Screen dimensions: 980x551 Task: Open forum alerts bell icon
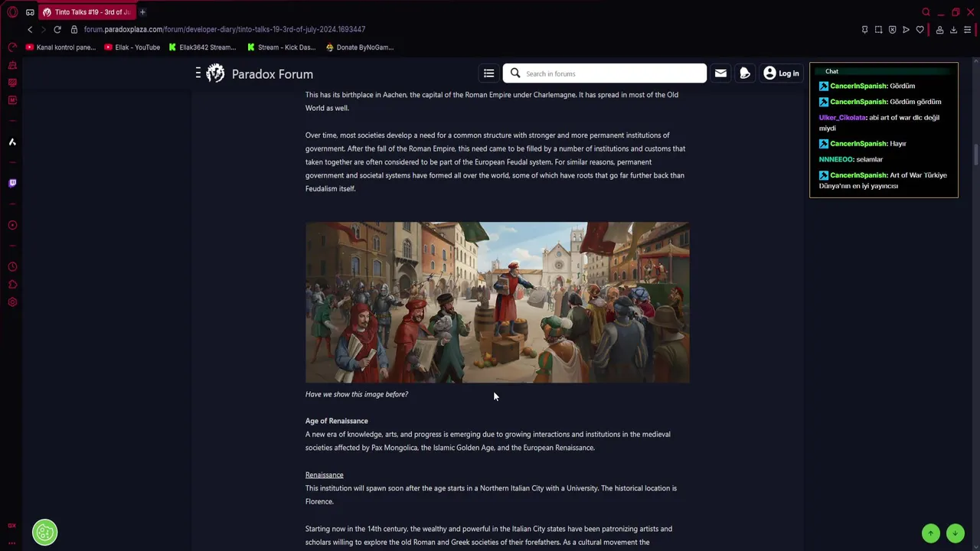click(744, 73)
